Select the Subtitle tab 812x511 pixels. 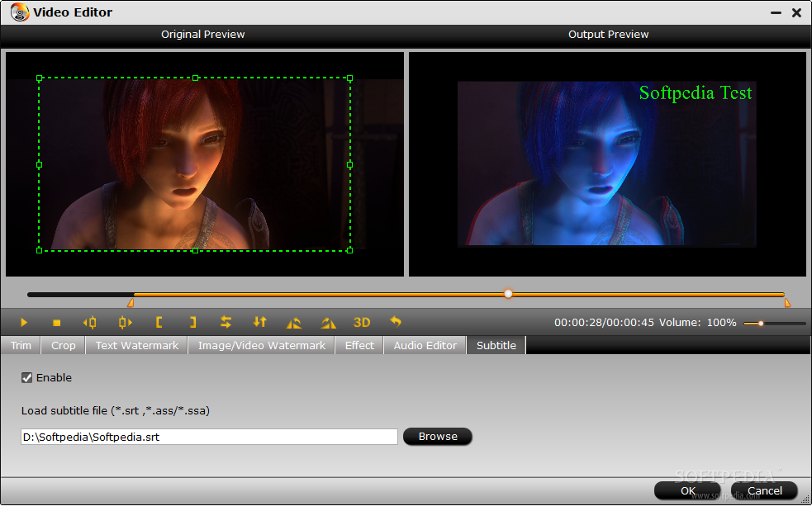coord(496,345)
